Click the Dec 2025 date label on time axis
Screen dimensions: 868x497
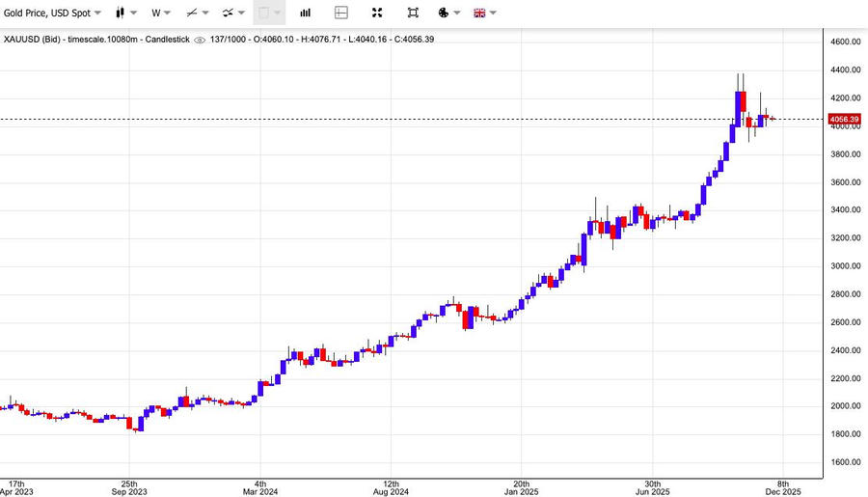(x=783, y=489)
